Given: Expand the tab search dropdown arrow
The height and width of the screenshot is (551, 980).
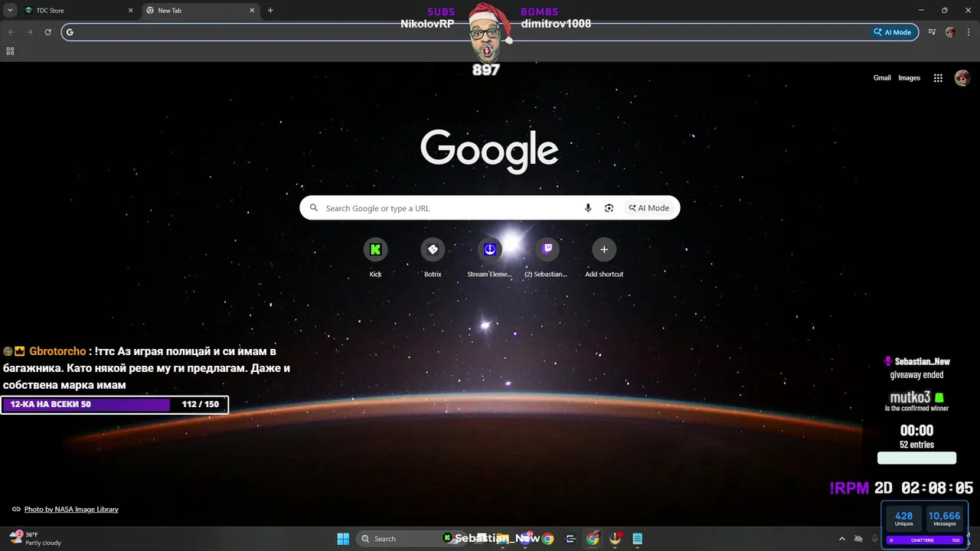Looking at the screenshot, I should pos(10,11).
